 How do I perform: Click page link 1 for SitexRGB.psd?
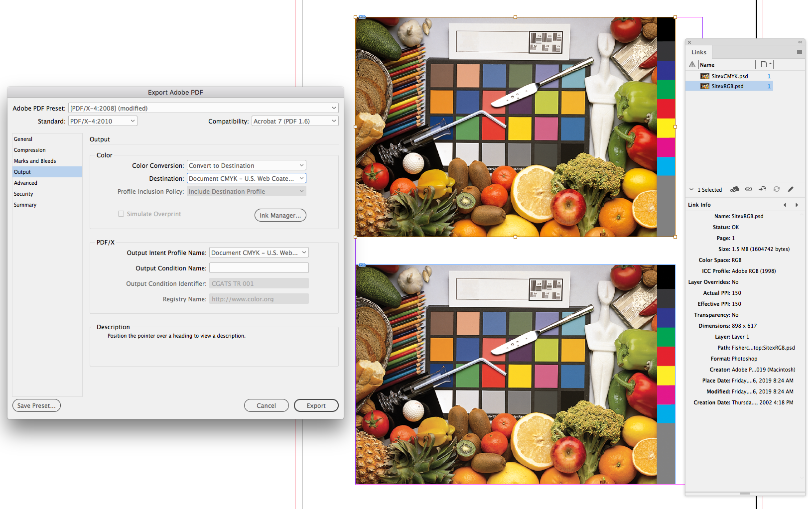coord(769,86)
